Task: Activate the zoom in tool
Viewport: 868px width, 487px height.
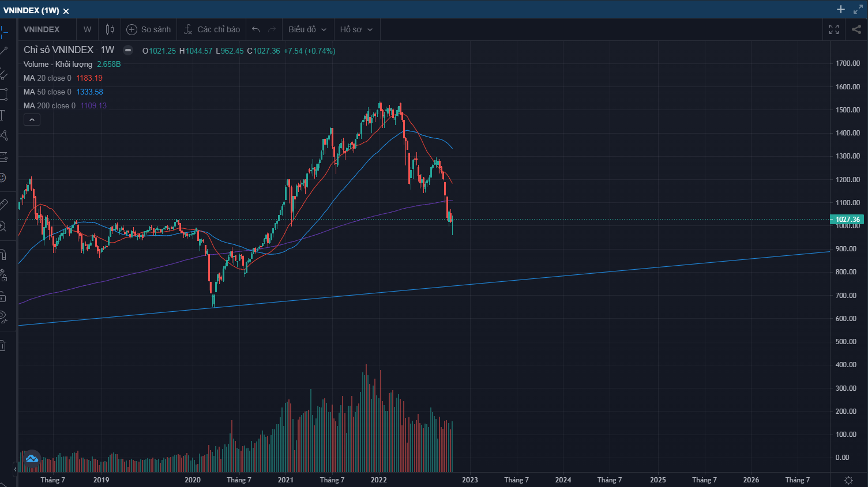Action: pos(3,226)
